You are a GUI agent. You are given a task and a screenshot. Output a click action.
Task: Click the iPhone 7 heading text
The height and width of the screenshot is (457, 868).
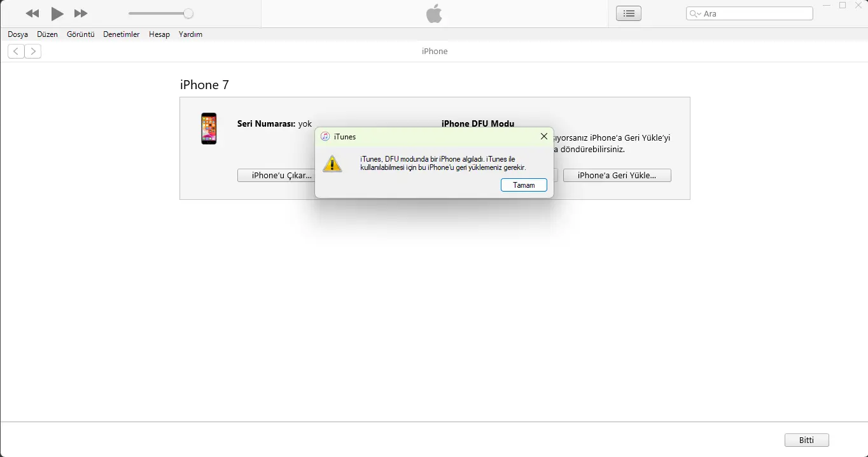[x=205, y=85]
